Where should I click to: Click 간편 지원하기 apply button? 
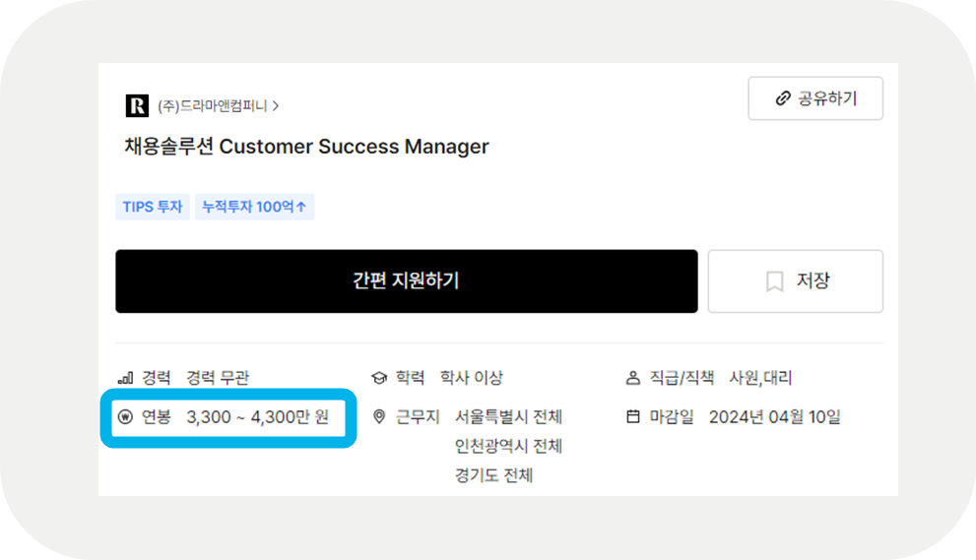click(407, 281)
